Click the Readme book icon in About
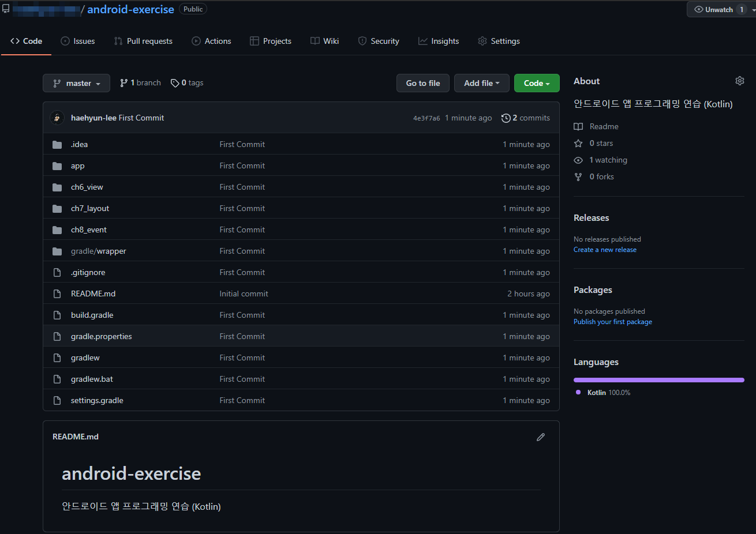The width and height of the screenshot is (756, 534). pos(578,126)
